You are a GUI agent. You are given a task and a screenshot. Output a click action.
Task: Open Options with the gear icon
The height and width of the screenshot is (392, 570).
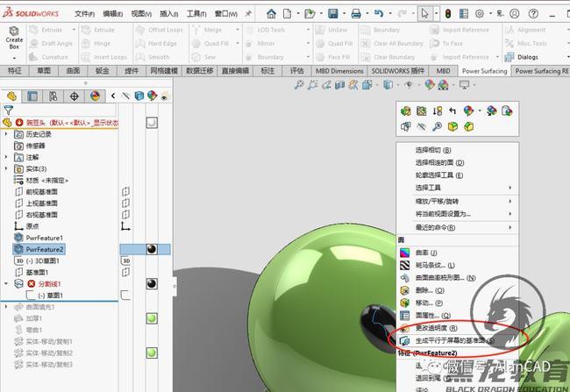[480, 14]
